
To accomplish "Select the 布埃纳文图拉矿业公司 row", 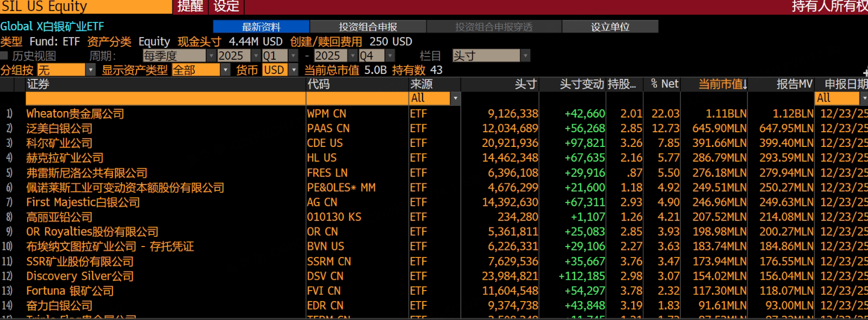I will tap(434, 247).
